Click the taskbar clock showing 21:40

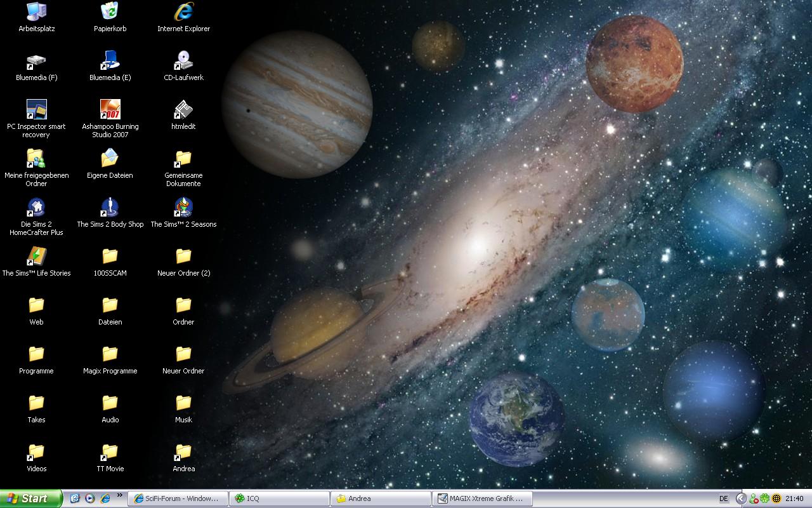click(794, 498)
